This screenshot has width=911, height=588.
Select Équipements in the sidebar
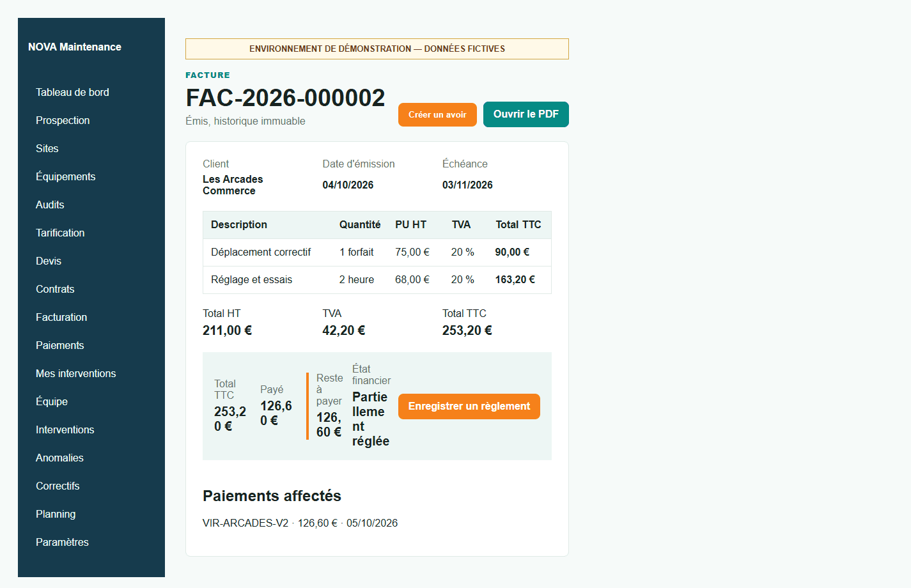[65, 176]
